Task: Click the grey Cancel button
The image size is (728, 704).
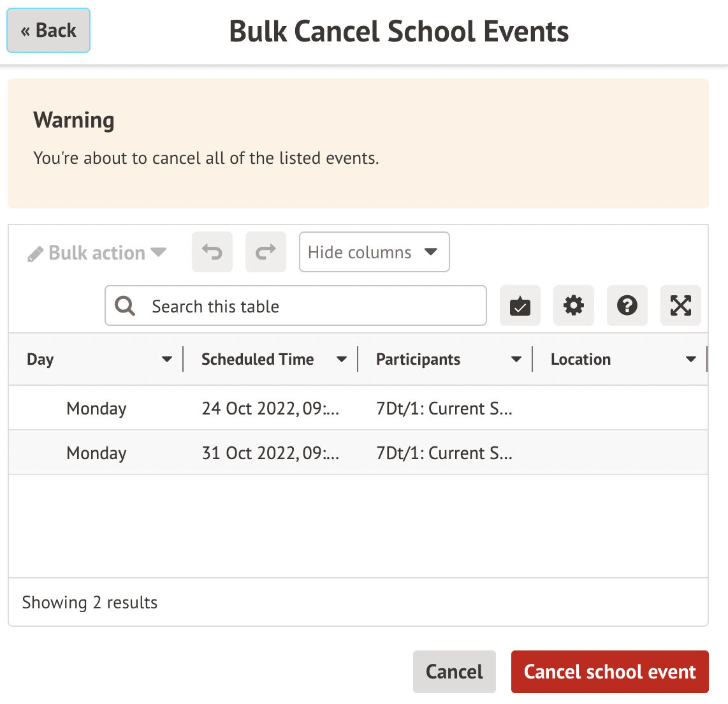Action: (455, 671)
